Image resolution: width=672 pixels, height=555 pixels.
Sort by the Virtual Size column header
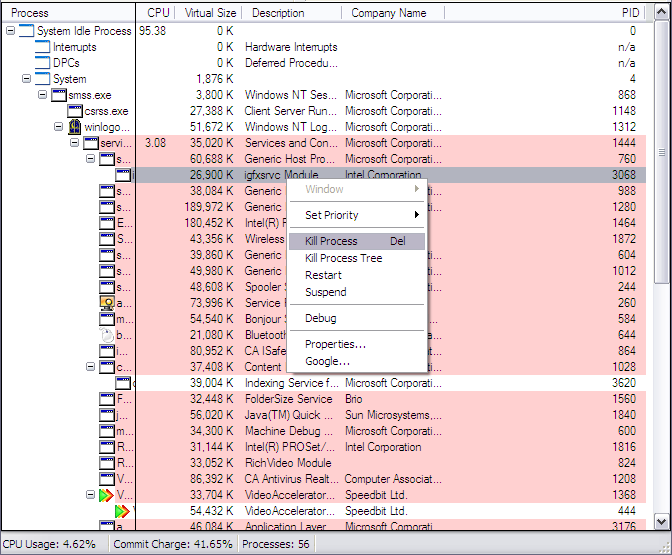(x=210, y=13)
